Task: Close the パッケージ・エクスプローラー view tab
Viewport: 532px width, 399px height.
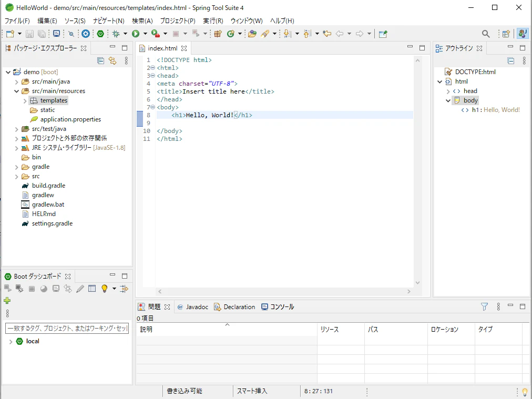Action: click(x=84, y=48)
